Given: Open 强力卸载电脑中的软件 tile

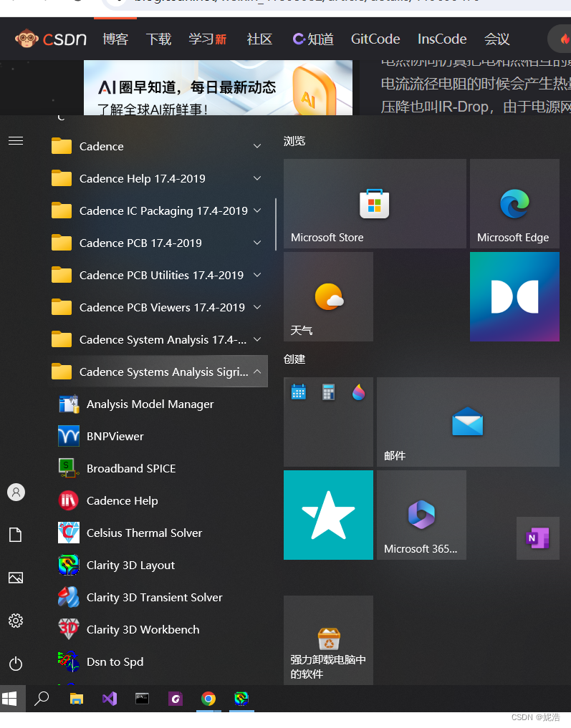Looking at the screenshot, I should (328, 640).
